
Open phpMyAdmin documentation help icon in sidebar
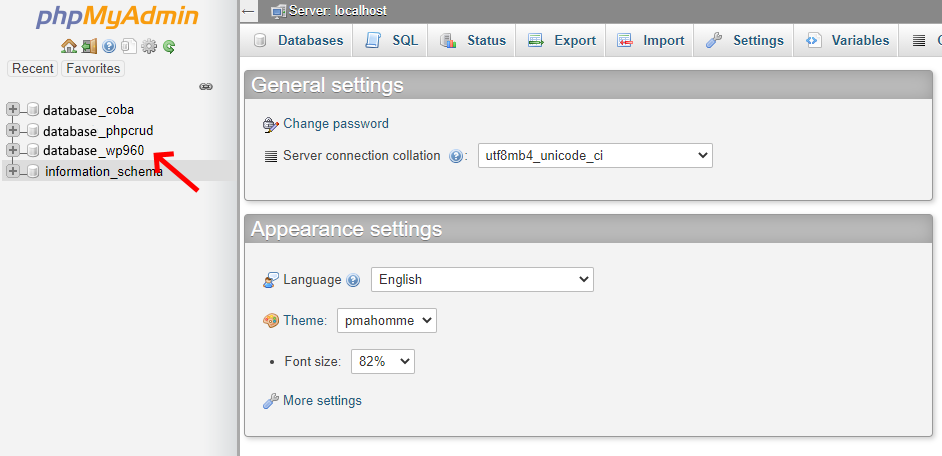pos(109,46)
